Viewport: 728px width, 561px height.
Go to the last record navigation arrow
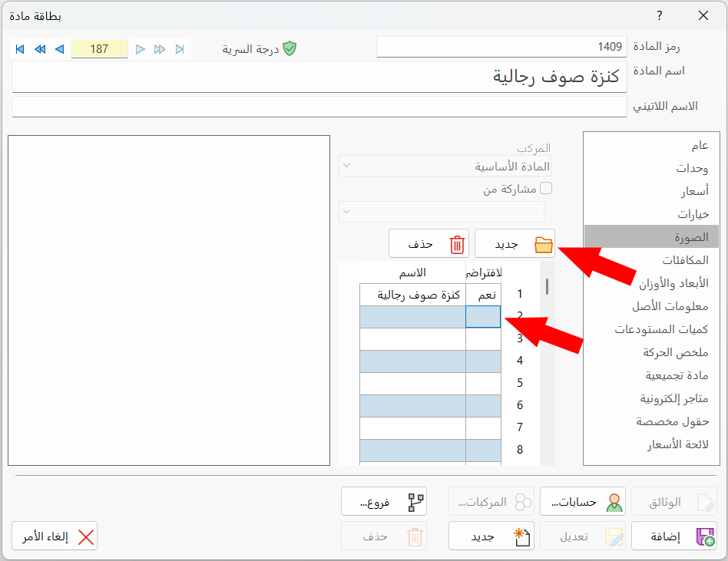[180, 48]
